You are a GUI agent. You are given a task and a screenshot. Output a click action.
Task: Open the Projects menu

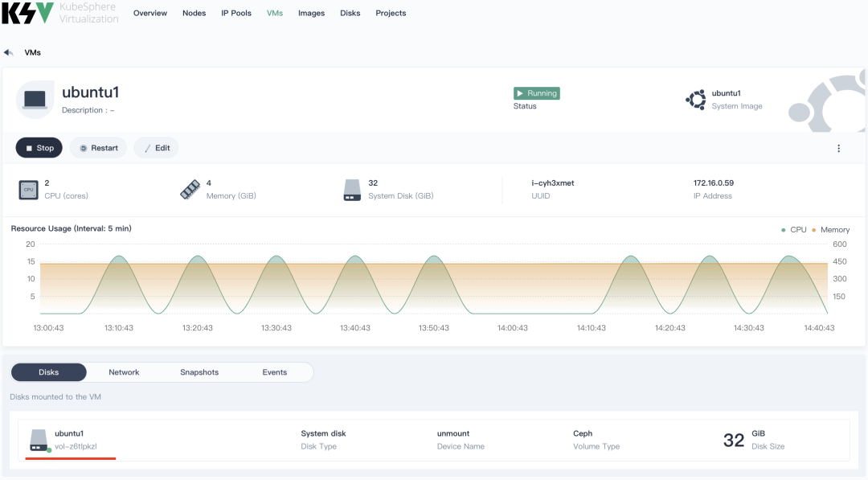tap(391, 13)
